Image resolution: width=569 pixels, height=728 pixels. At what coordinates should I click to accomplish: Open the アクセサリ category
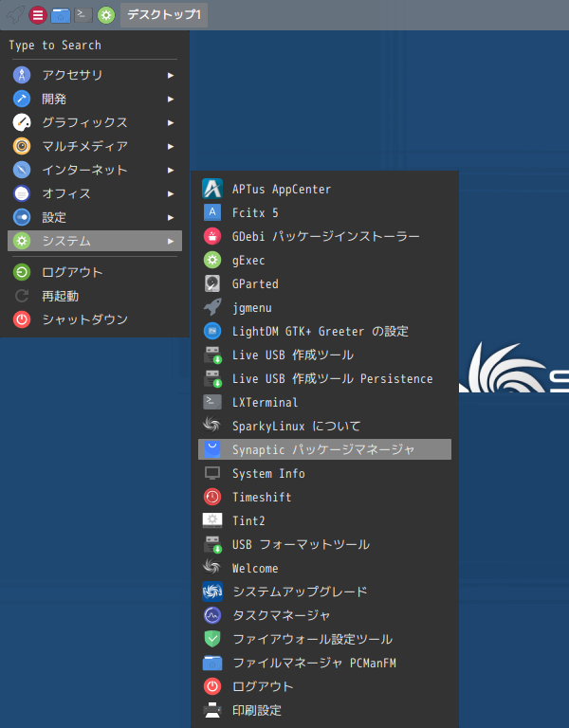(95, 75)
